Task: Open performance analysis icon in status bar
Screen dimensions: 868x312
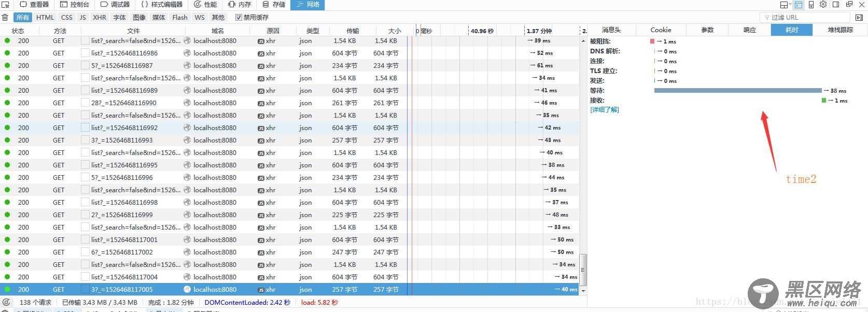Action: (x=6, y=302)
